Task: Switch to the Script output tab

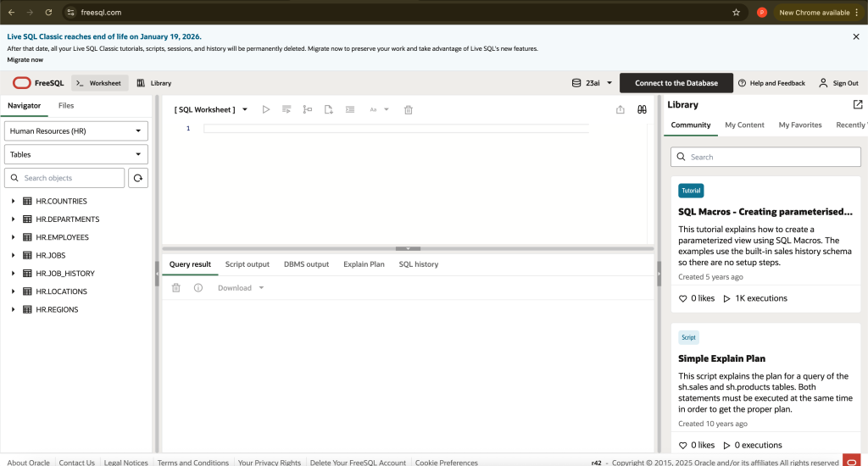Action: tap(247, 264)
